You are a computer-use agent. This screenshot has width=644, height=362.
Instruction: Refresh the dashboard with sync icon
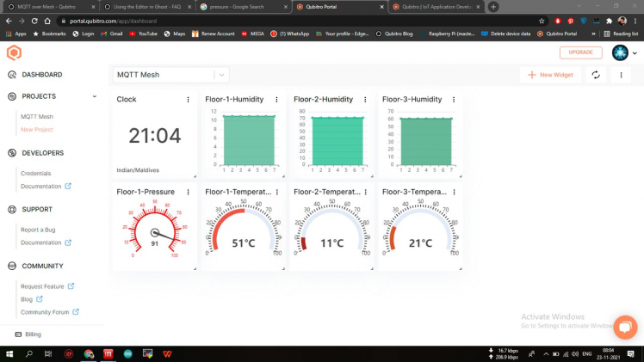click(x=596, y=75)
